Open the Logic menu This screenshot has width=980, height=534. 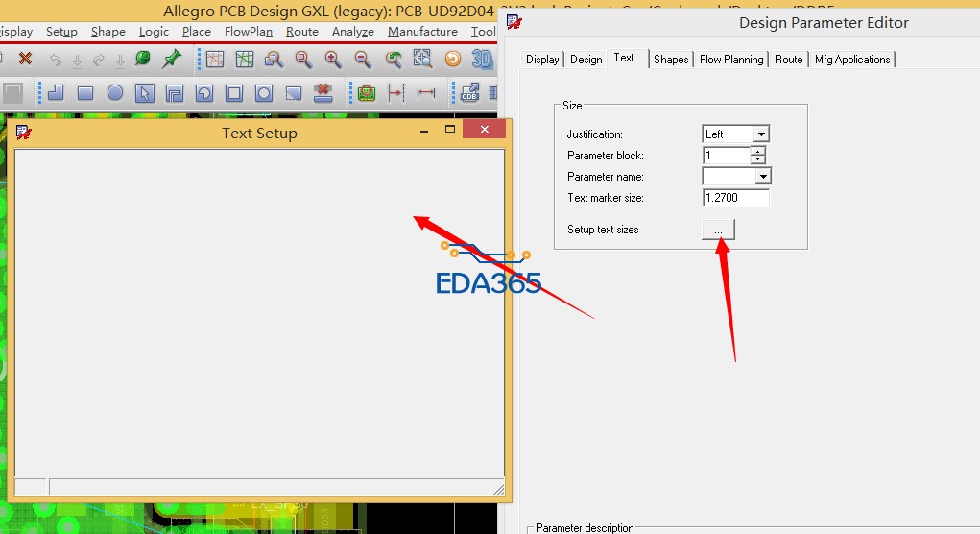[x=154, y=32]
